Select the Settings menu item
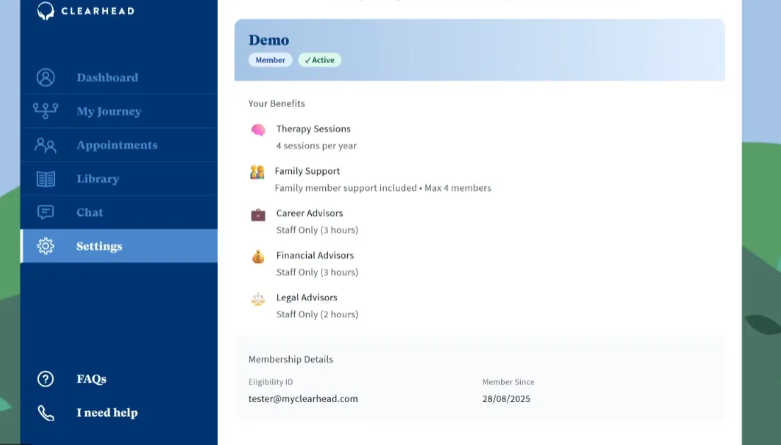 point(119,246)
